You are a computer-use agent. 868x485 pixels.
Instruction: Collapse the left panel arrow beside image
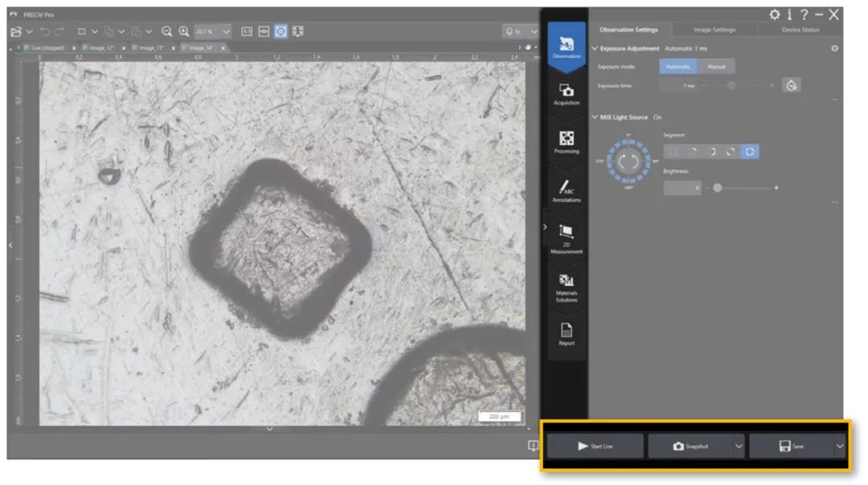pos(10,245)
